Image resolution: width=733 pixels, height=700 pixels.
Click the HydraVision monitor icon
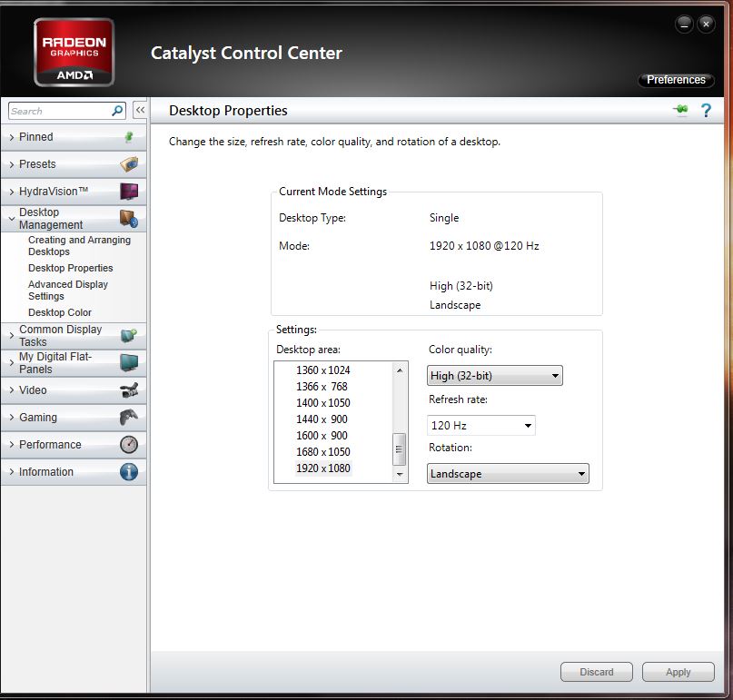(129, 192)
